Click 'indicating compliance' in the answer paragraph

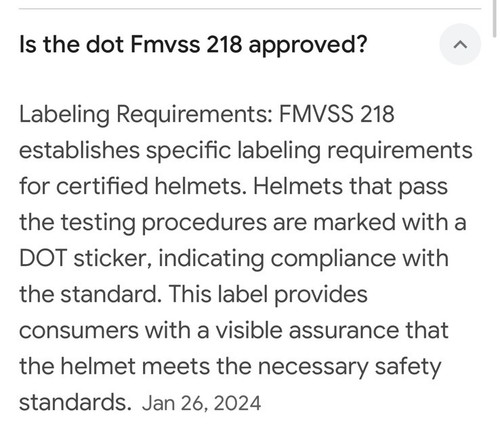coord(277,258)
